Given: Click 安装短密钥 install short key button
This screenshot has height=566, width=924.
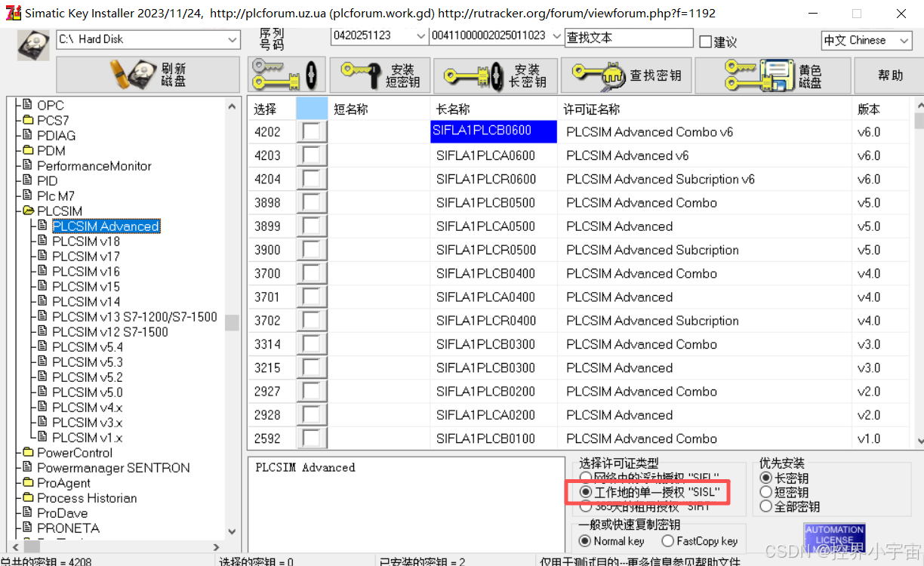Looking at the screenshot, I should 380,75.
